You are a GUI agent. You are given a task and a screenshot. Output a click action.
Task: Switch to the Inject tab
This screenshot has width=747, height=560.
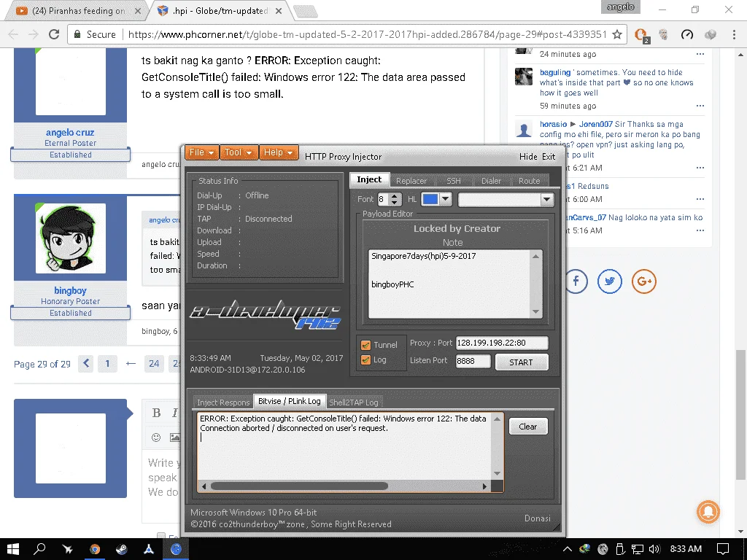tap(369, 179)
